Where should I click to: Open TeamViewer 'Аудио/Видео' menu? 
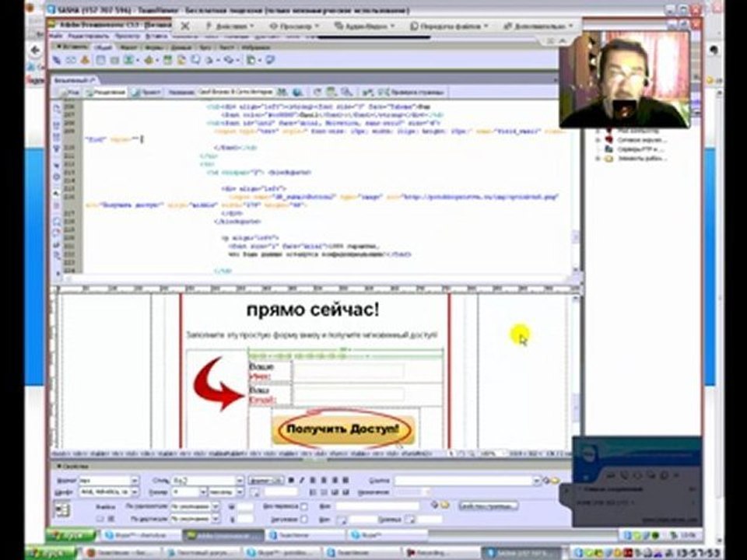click(x=365, y=26)
